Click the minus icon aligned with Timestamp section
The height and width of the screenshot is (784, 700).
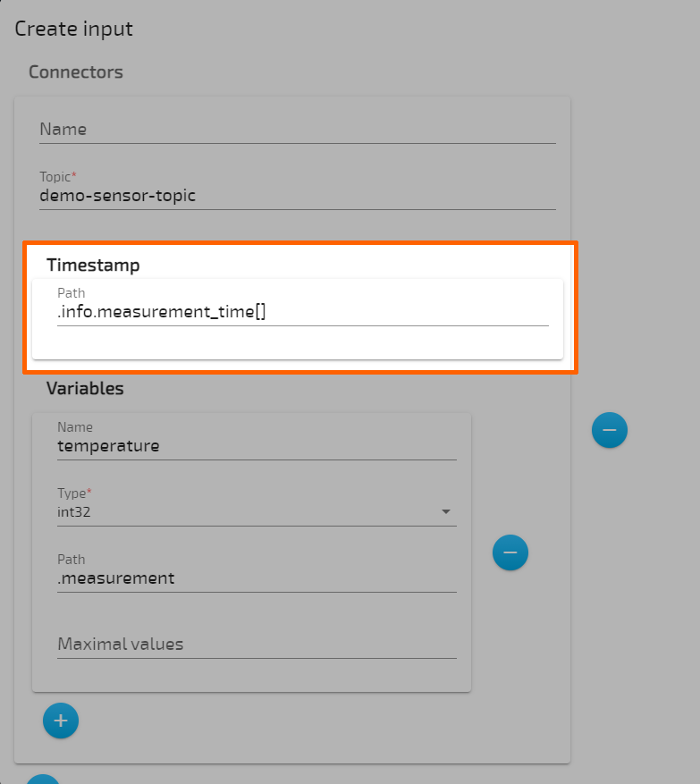click(610, 430)
